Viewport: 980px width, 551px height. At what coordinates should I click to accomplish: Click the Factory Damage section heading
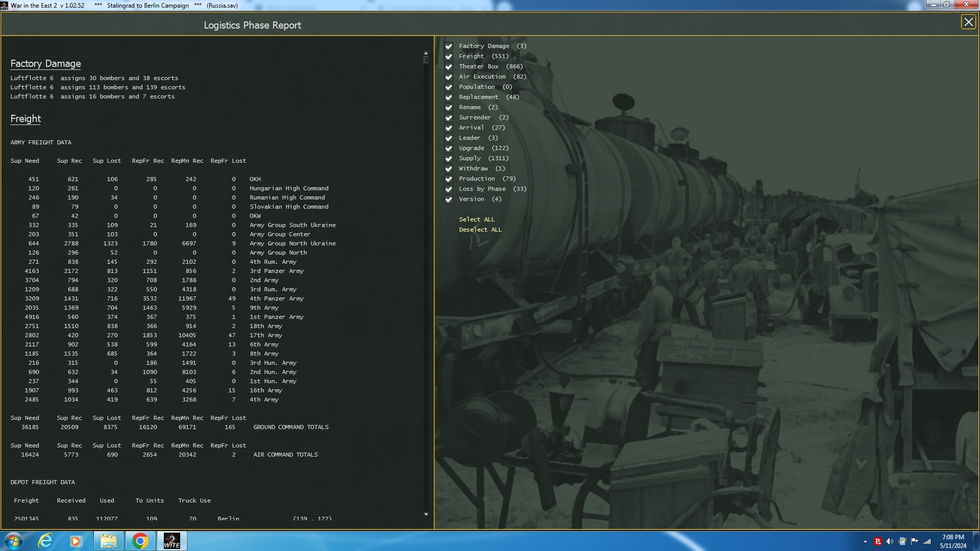point(45,64)
